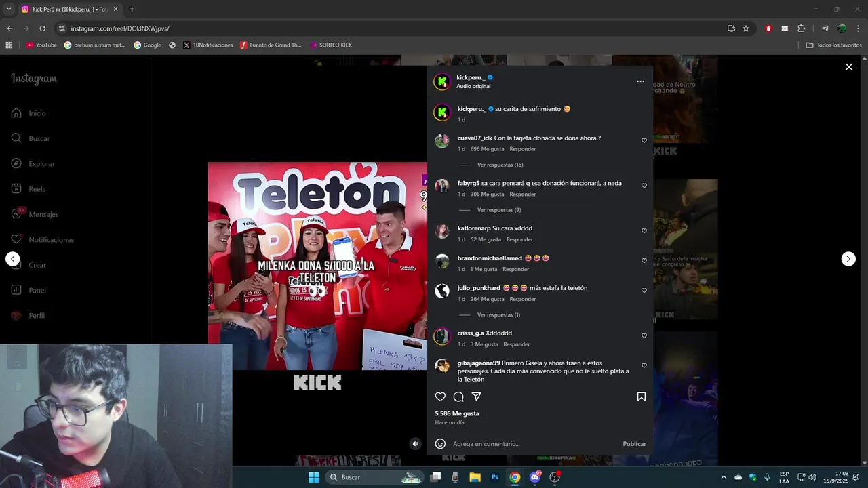The image size is (868, 488).
Task: Open Todos los favoritos folder
Action: (x=833, y=45)
